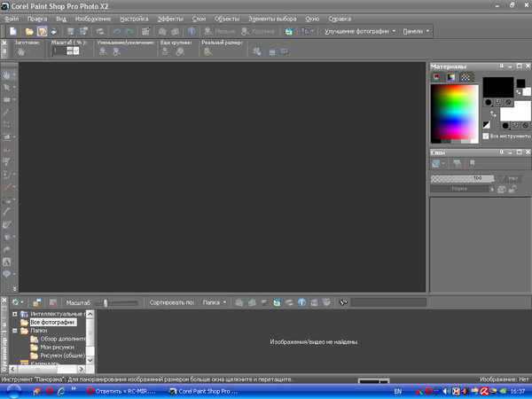Screen dimensions: 532x399
Task: Select the Flood Fill tool
Action: pos(6,237)
